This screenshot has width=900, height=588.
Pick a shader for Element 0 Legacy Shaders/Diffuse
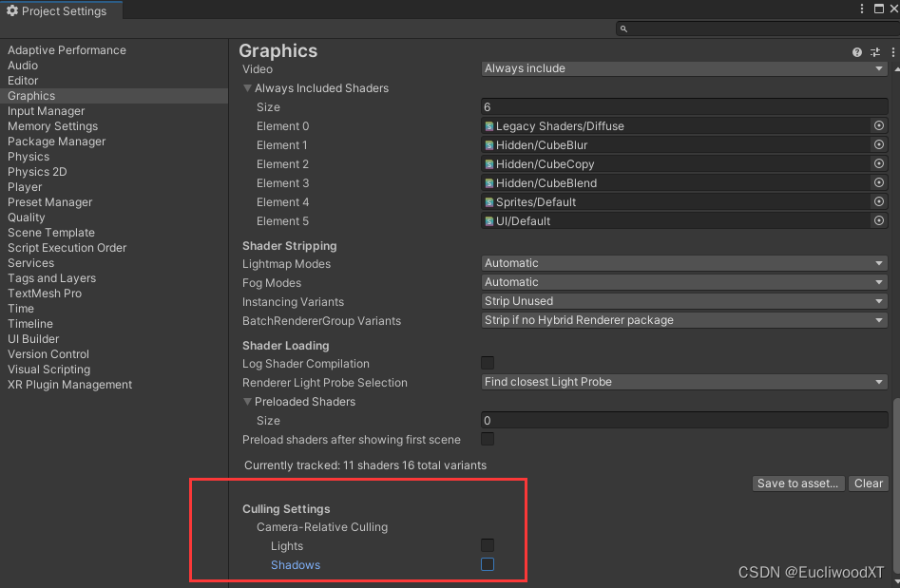tap(878, 125)
